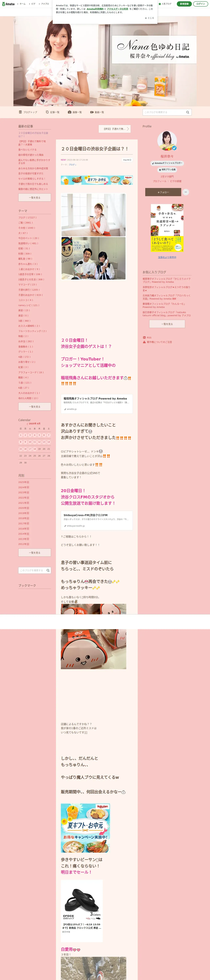Click the large Rakuten 夏ギフト・お中元 ad

[85, 828]
